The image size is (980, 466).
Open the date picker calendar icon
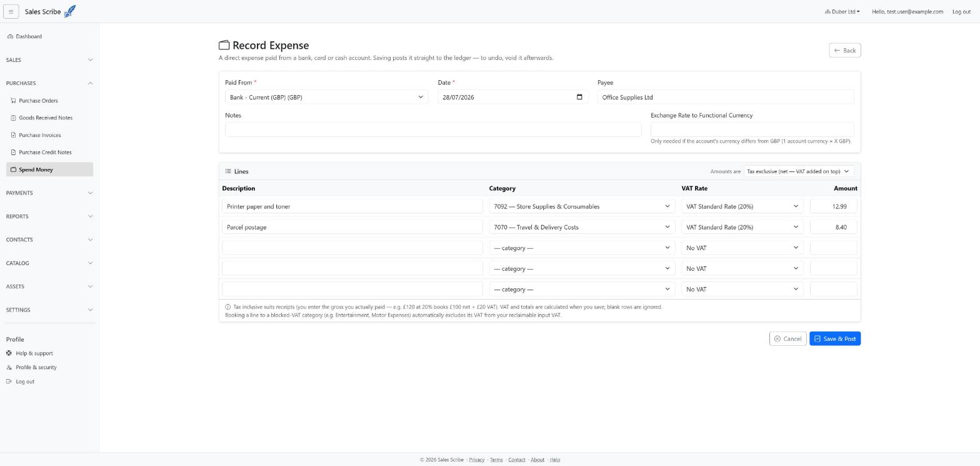pyautogui.click(x=579, y=97)
